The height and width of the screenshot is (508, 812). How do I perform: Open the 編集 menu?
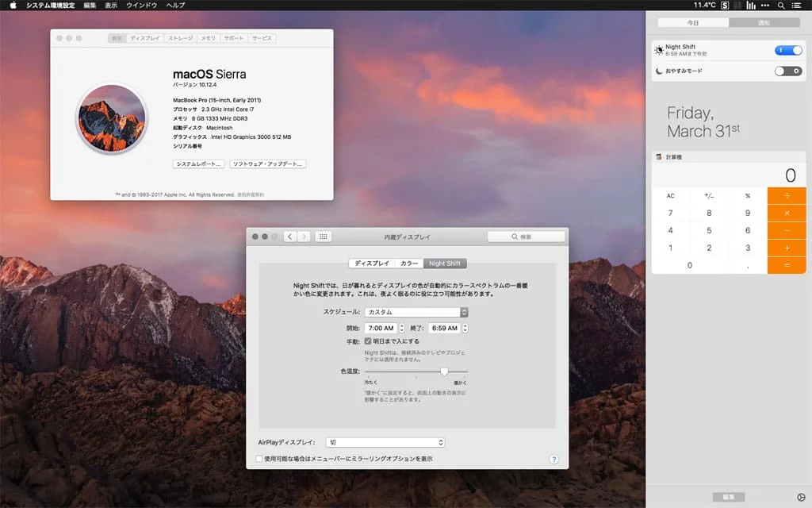point(90,6)
